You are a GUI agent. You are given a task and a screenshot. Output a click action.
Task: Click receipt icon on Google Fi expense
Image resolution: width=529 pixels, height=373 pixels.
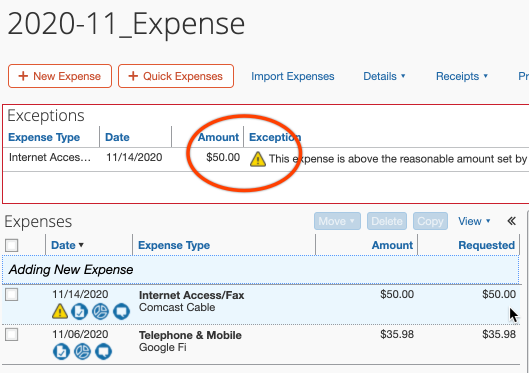61,351
